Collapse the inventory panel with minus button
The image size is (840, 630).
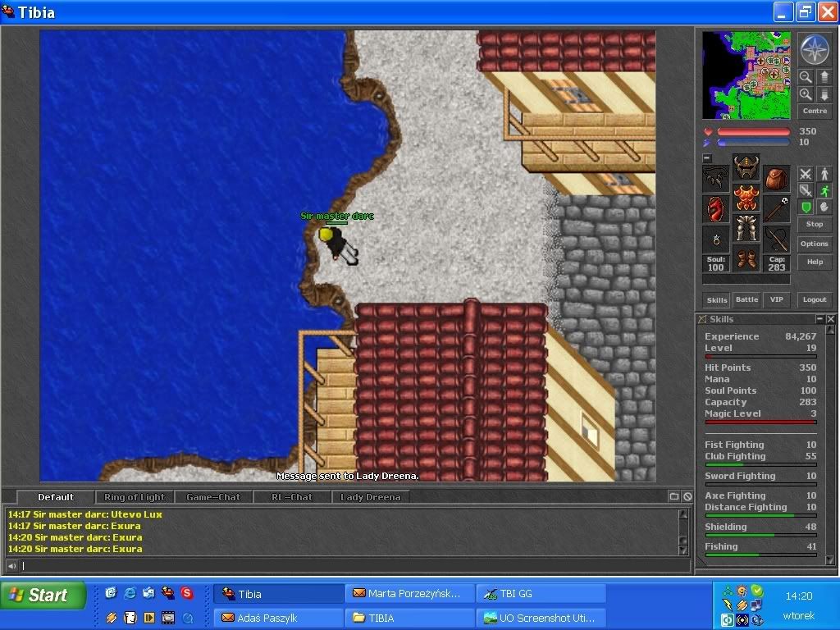point(707,158)
